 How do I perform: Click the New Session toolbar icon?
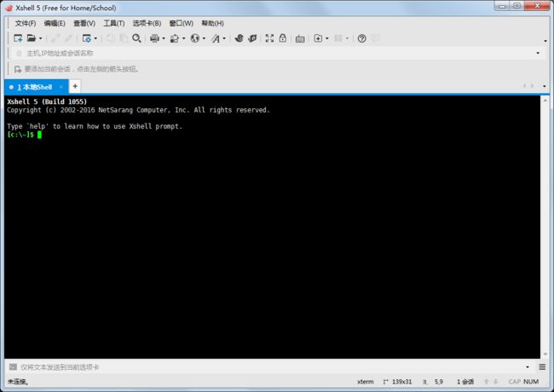(18, 38)
